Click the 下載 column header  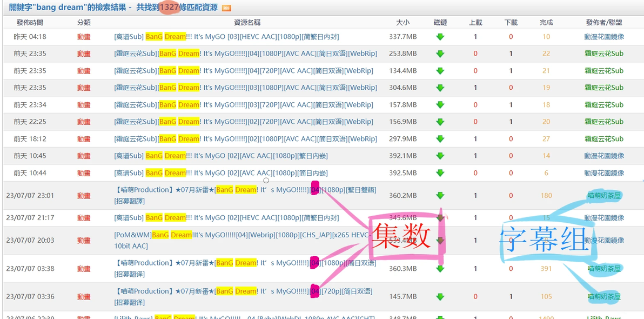click(511, 23)
